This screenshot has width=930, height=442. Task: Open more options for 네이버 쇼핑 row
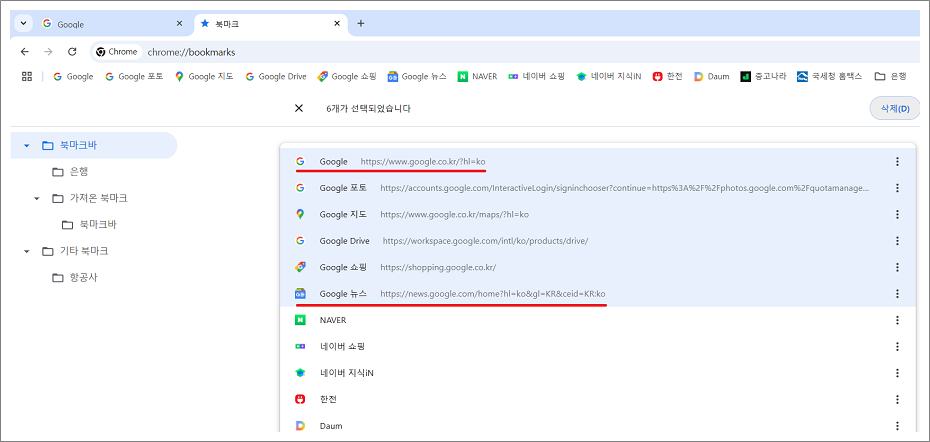point(897,346)
